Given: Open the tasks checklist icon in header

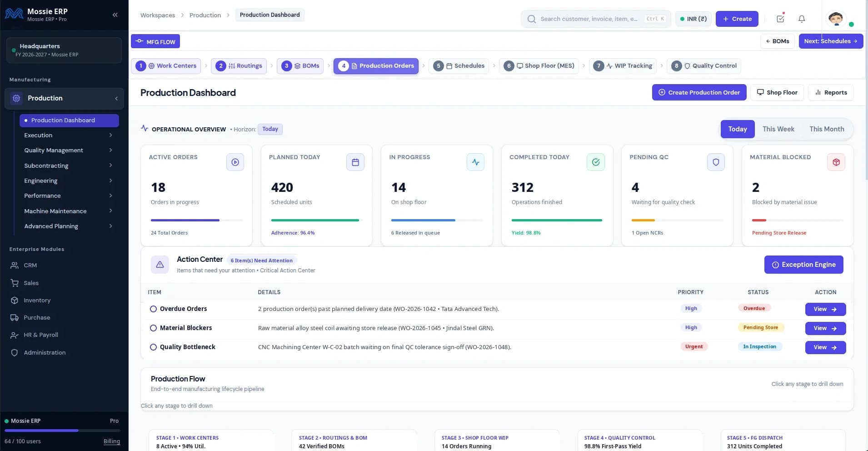Looking at the screenshot, I should [780, 19].
